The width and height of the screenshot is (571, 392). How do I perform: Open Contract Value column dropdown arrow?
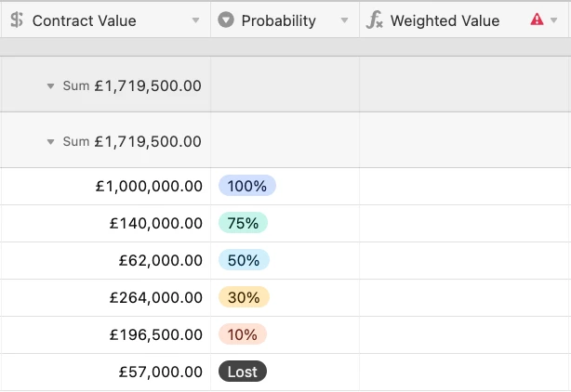[195, 20]
